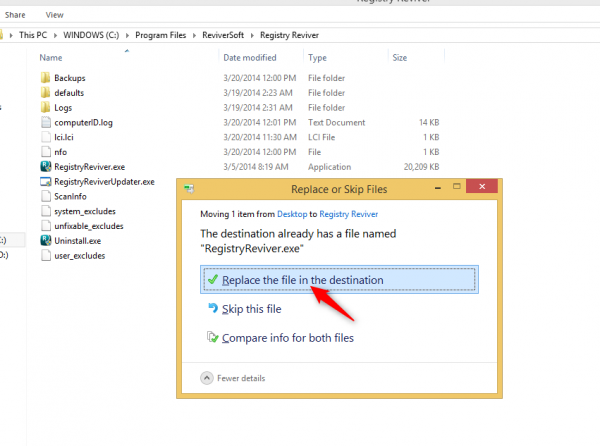Screen dimensions: 600x446
Task: Select computerID.log file name
Action: (83, 123)
